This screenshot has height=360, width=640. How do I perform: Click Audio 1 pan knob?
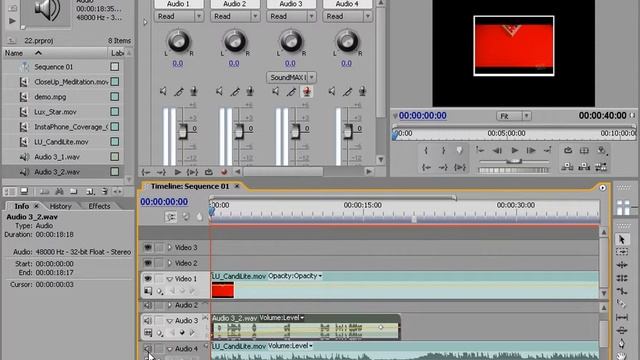178,41
